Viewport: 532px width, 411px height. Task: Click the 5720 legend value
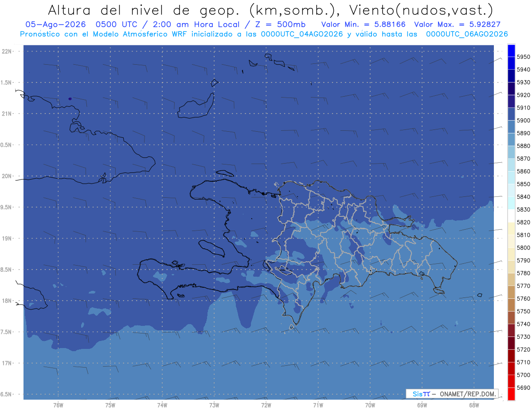point(524,349)
